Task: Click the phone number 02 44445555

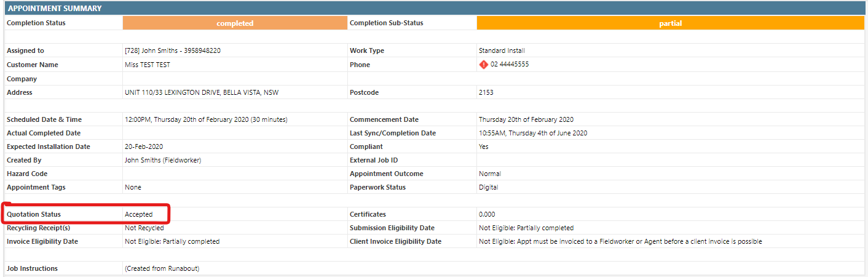Action: coord(509,65)
